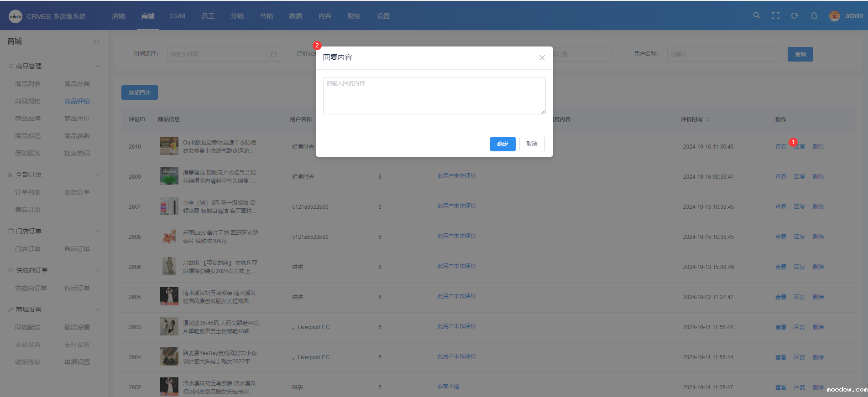Open the notification bell icon
The height and width of the screenshot is (397, 868).
click(814, 16)
